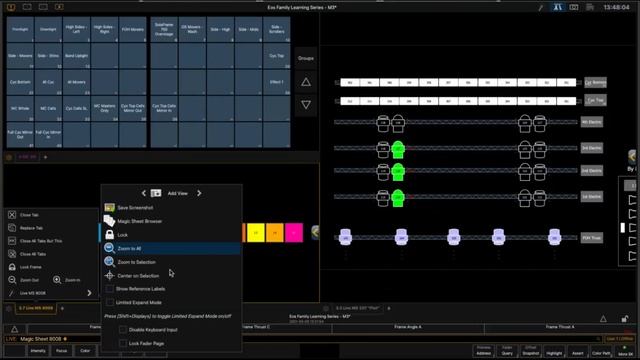This screenshot has width=640, height=360.
Task: Select leftmost purple FOH Truss fixture
Action: click(345, 237)
